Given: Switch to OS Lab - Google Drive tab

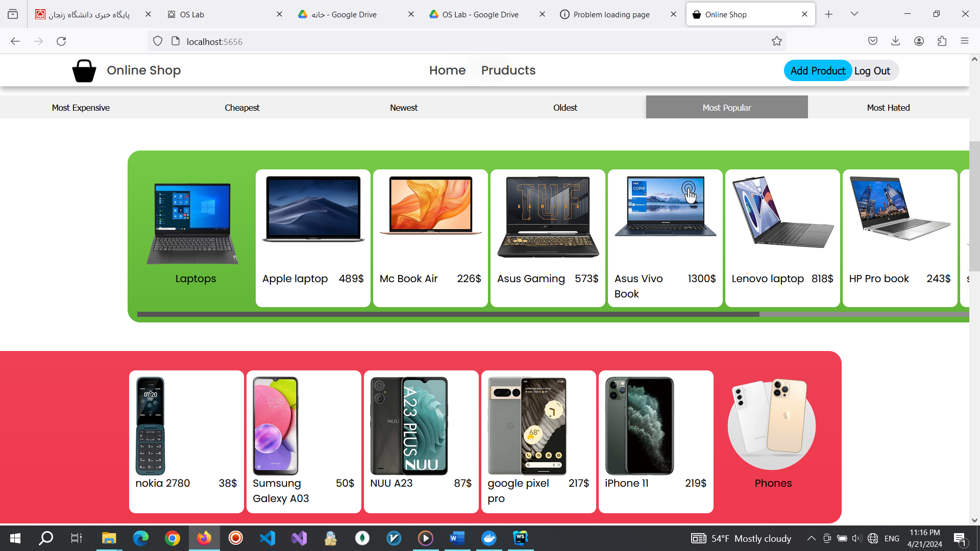Looking at the screenshot, I should [x=480, y=14].
